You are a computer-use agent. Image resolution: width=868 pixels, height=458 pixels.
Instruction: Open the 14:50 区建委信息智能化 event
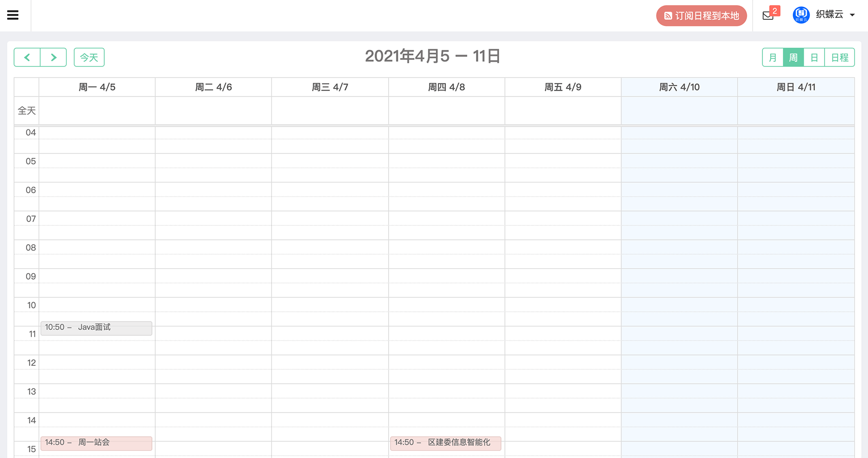[446, 443]
